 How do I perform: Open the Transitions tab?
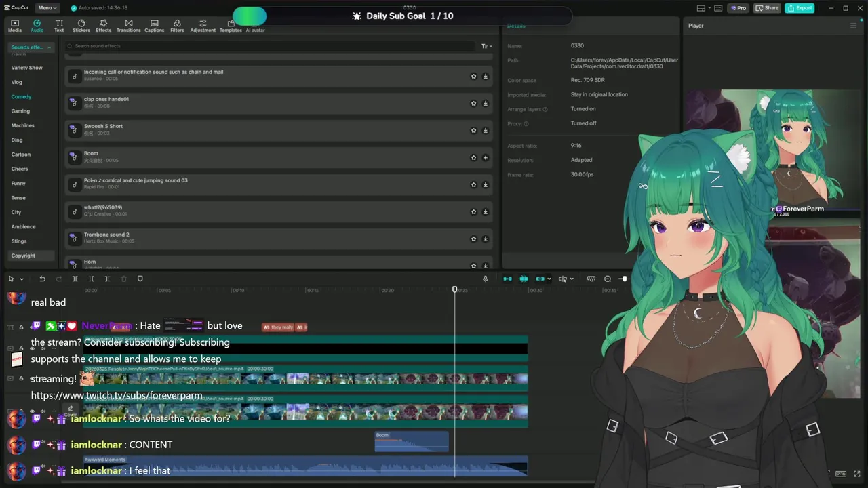point(128,26)
